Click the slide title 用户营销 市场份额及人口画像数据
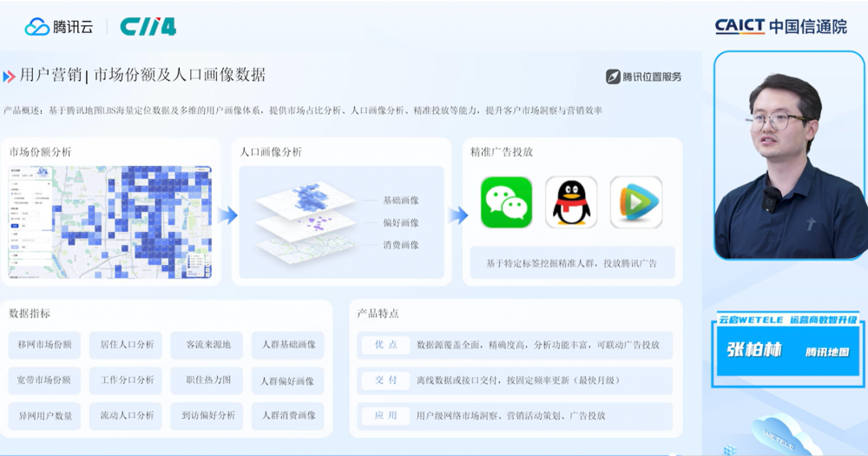Screen dimensions: 868x456 point(142,75)
